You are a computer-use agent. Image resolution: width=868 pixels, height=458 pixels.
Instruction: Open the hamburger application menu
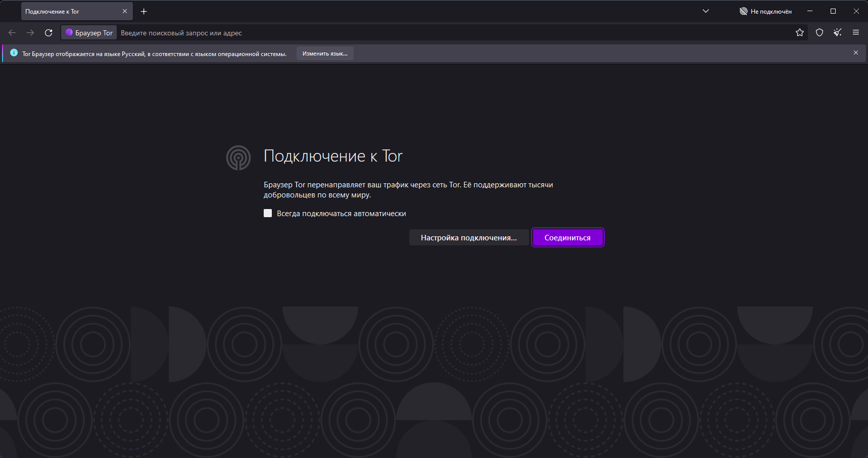click(x=856, y=33)
